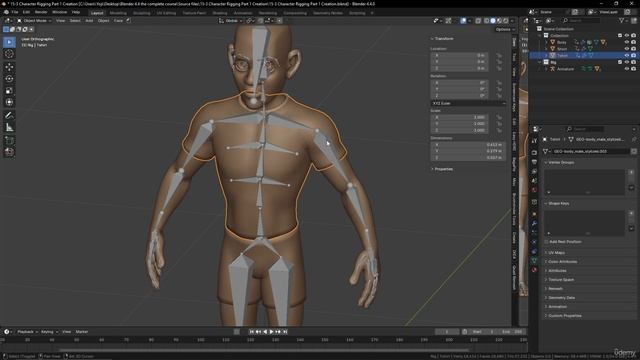Open Modifiers wrench tab
This screenshot has height=360, width=640.
tap(534, 223)
